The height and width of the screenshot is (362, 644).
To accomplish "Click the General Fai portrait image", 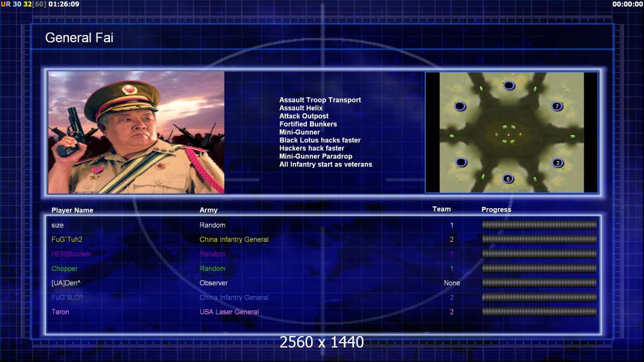I will pos(137,132).
